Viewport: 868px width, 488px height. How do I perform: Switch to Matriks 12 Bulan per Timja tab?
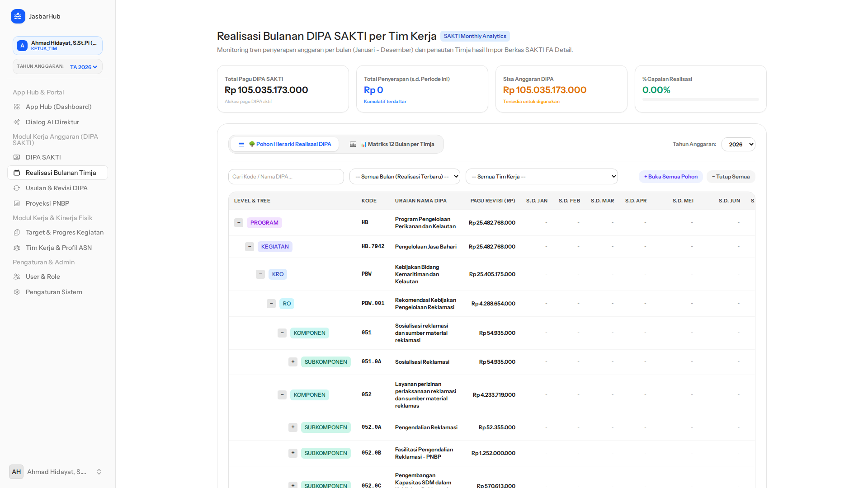[x=392, y=144]
